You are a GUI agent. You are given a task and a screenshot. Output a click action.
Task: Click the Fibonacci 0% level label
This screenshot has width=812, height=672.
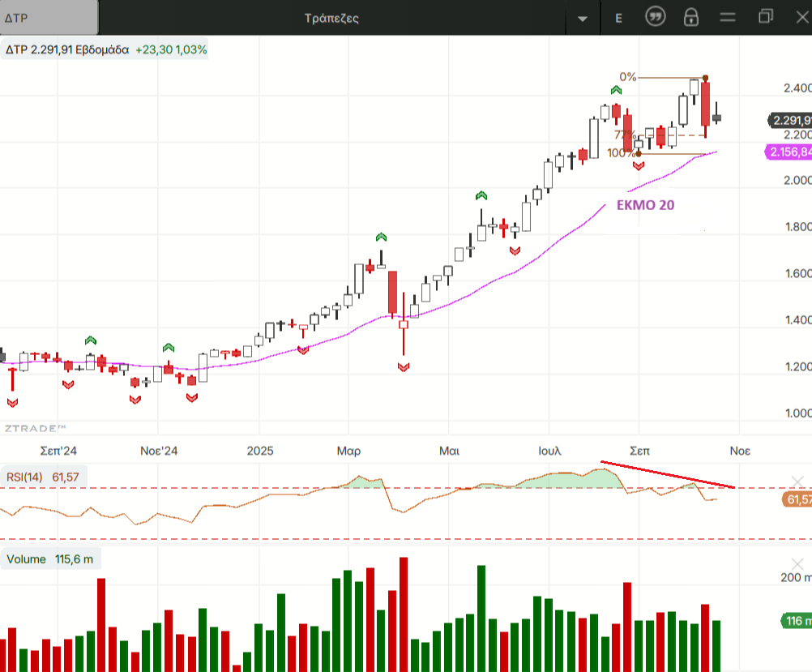tap(627, 77)
